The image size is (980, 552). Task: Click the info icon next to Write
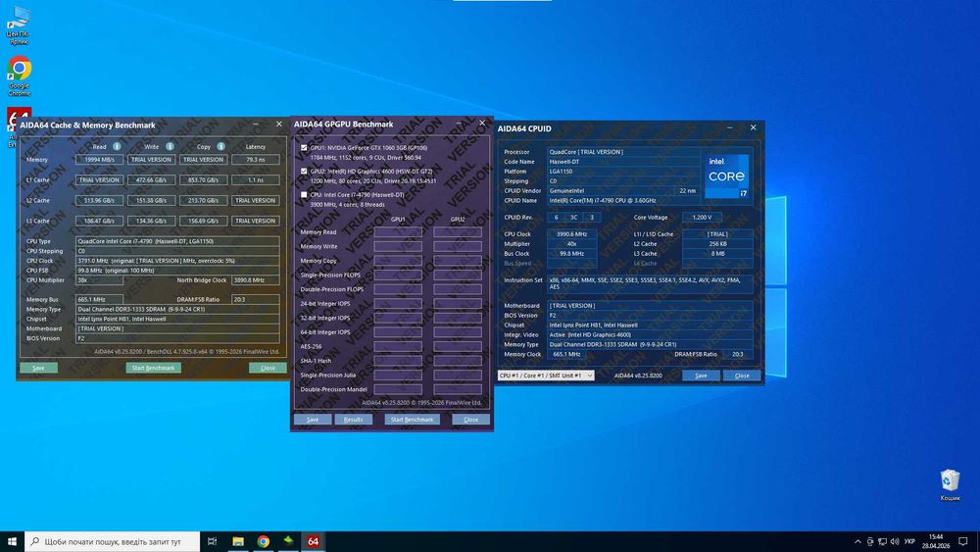point(170,146)
